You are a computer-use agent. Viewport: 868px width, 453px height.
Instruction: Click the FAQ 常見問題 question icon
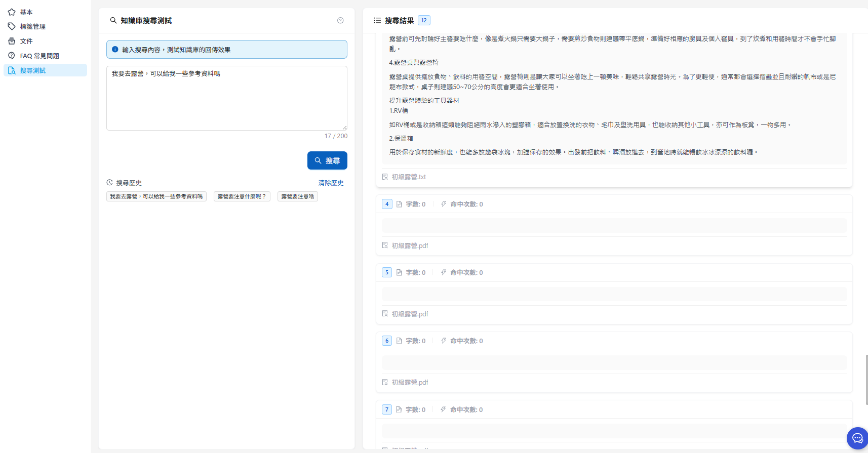12,56
